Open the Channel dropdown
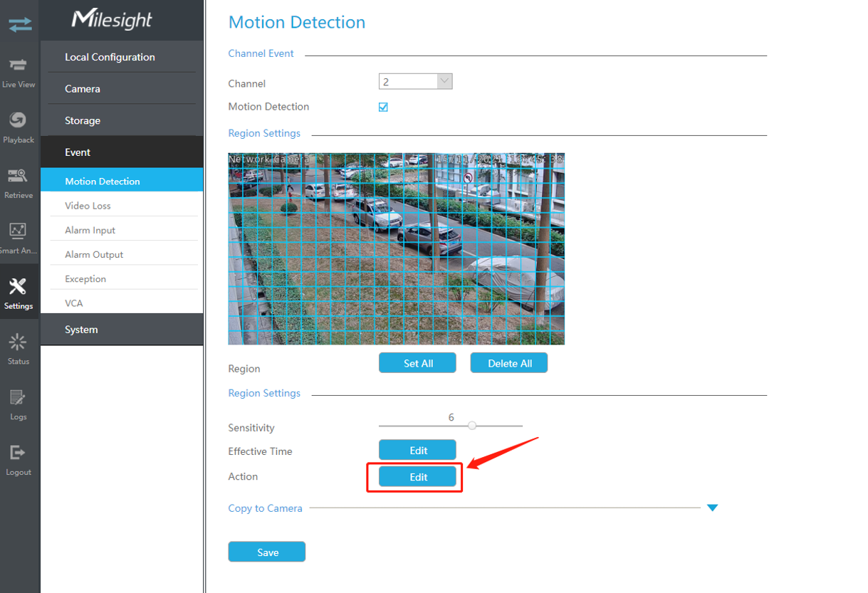868x593 pixels. pos(416,82)
